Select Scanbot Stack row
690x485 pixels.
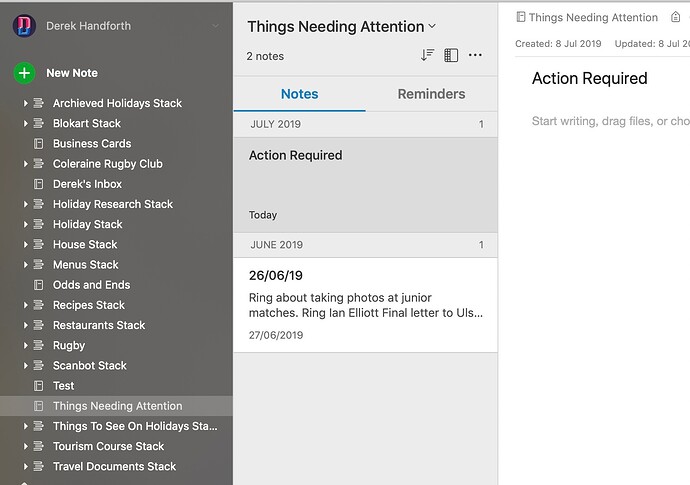pyautogui.click(x=117, y=365)
